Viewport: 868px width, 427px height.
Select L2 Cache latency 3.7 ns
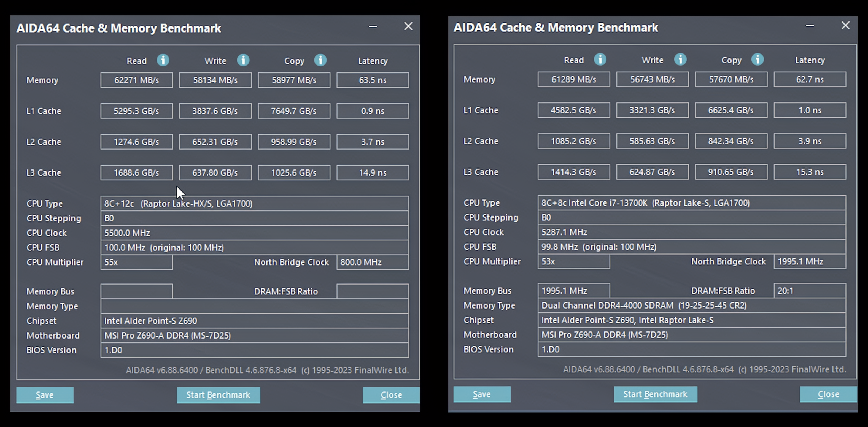click(373, 142)
